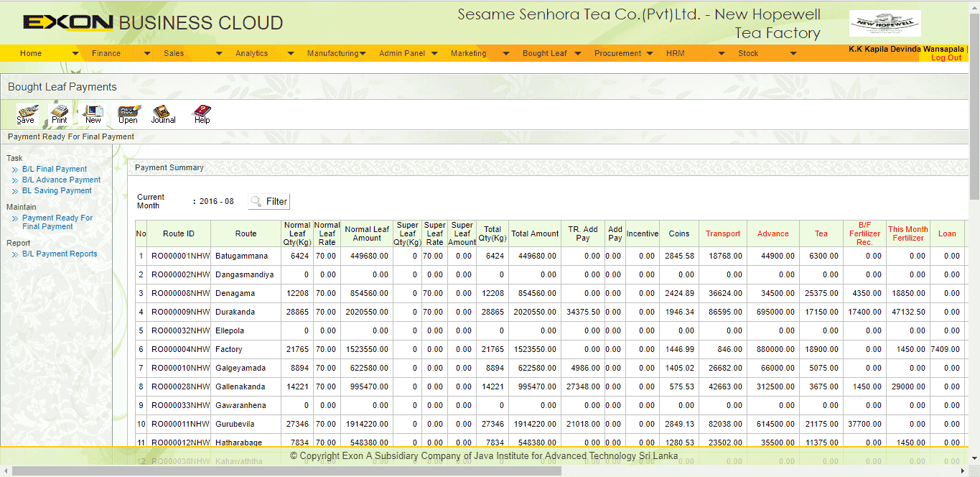
Task: Click the Help toolbar icon
Action: click(x=202, y=114)
